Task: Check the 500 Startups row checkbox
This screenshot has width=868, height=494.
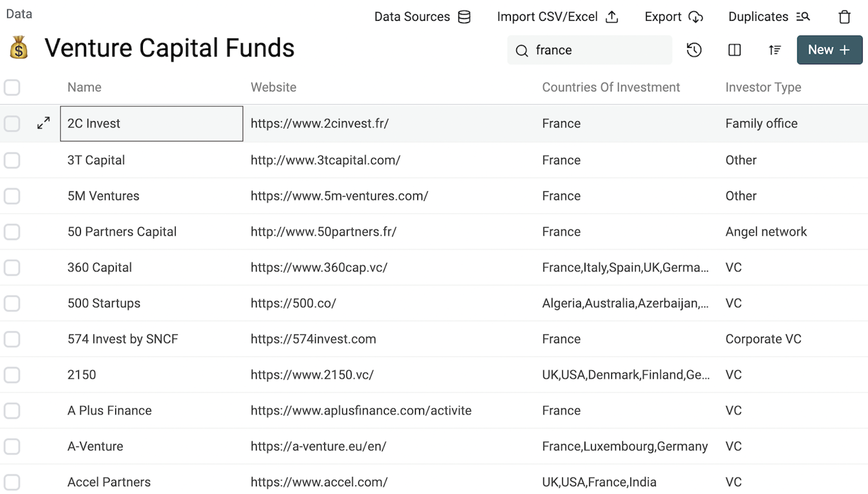Action: [x=12, y=304]
